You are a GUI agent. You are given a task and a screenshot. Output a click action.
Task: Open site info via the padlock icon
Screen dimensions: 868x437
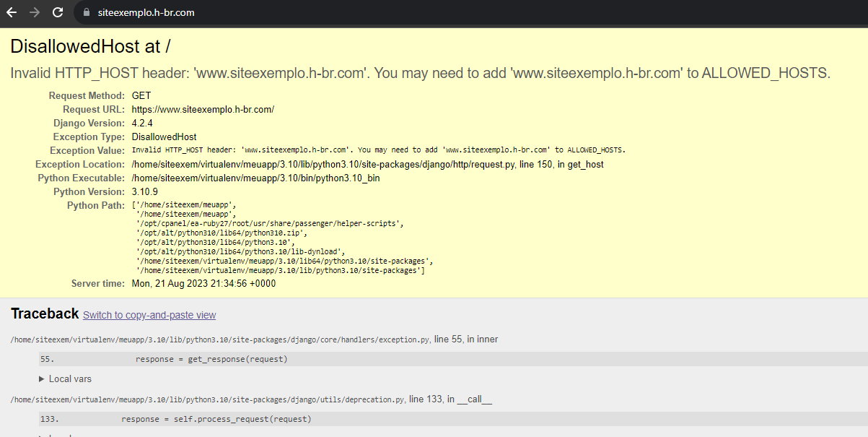point(87,12)
